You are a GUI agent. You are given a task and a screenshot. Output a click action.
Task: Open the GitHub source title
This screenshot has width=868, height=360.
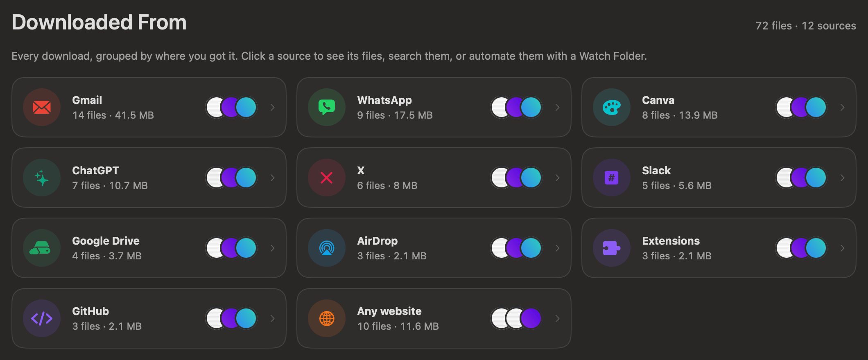[90, 311]
